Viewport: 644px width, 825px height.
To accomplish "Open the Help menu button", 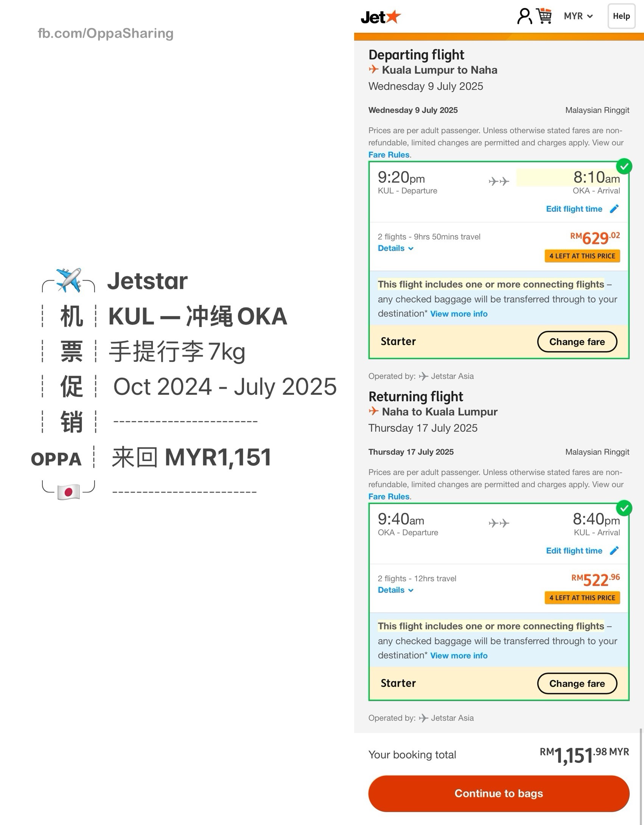I will 621,16.
